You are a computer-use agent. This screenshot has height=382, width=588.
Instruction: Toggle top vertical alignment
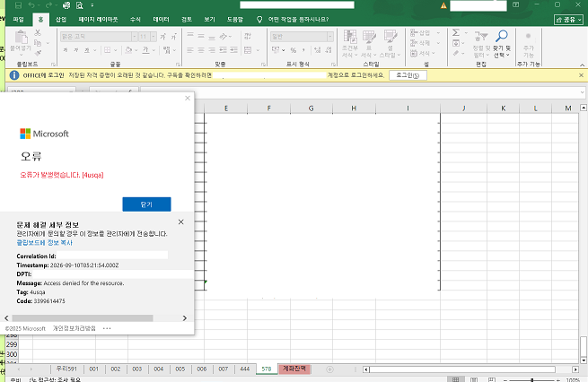[190, 36]
